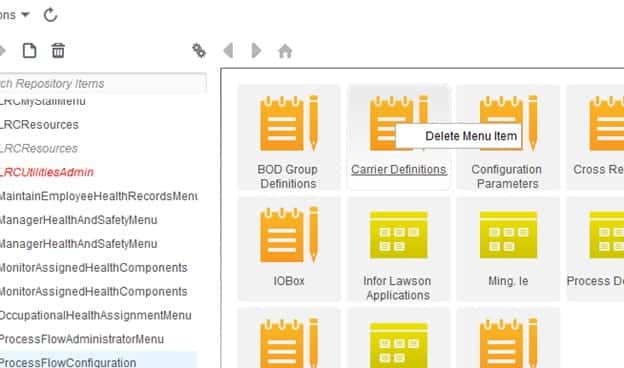
Task: Open the Infor Lawson Applications tile
Action: (x=398, y=249)
